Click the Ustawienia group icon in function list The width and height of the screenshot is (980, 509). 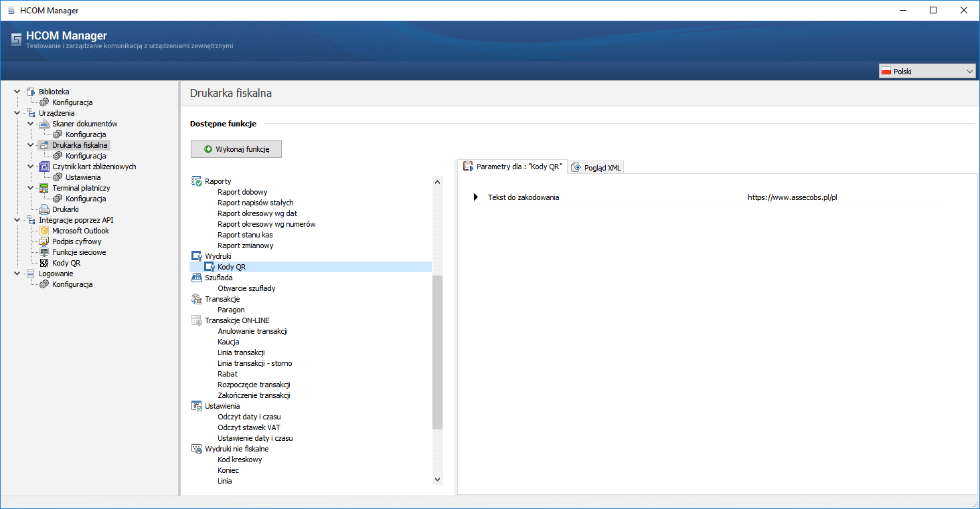(197, 406)
